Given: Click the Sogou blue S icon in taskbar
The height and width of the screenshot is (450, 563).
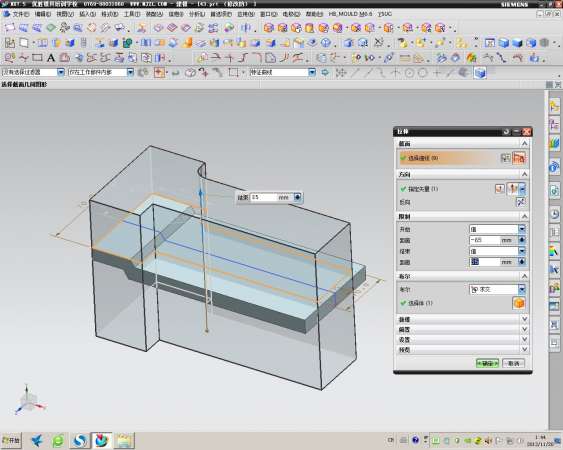Looking at the screenshot, I should click(79, 441).
